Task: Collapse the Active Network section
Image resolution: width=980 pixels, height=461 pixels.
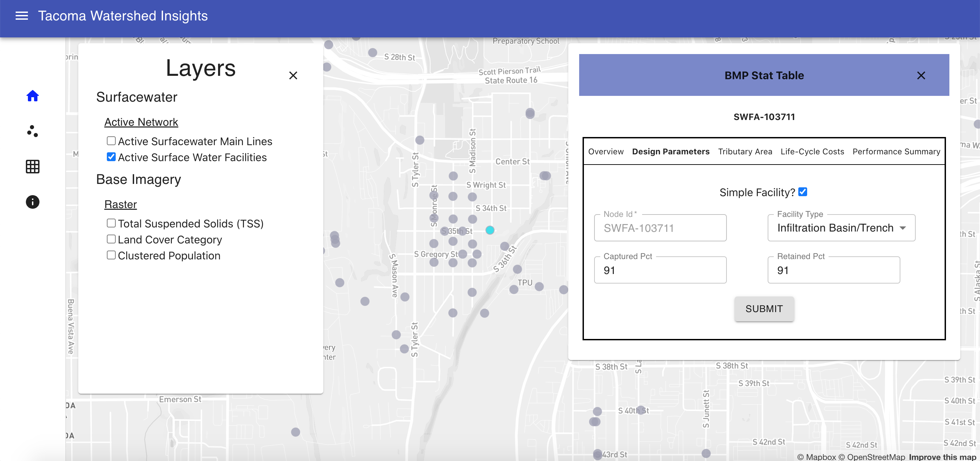Action: point(141,122)
